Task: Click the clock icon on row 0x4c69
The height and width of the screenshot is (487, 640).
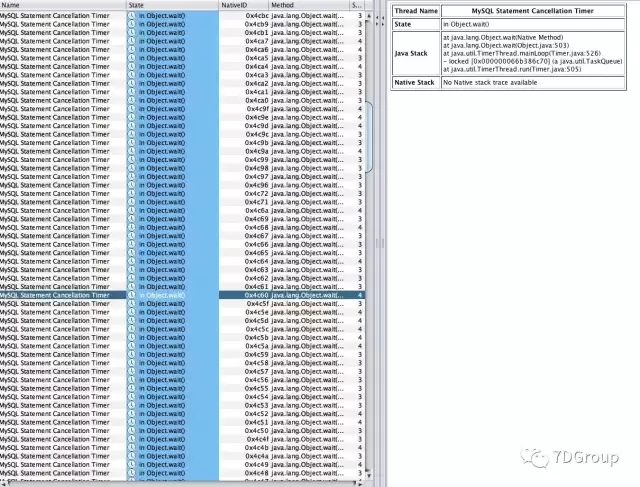Action: (x=131, y=219)
